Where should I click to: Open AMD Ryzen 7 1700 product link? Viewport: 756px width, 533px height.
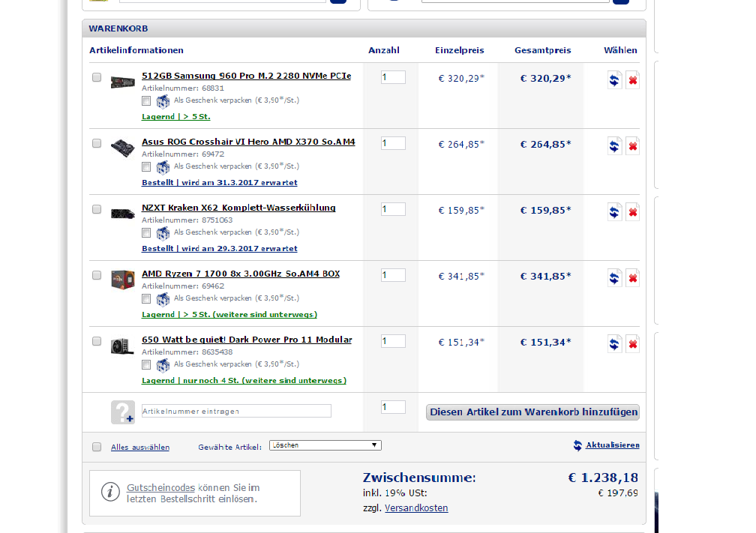tap(241, 274)
